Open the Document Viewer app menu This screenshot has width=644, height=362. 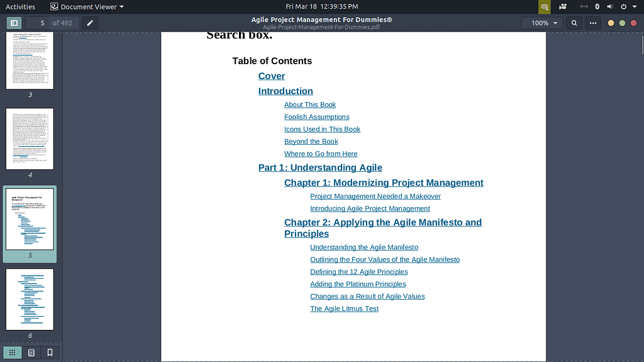tap(87, 6)
